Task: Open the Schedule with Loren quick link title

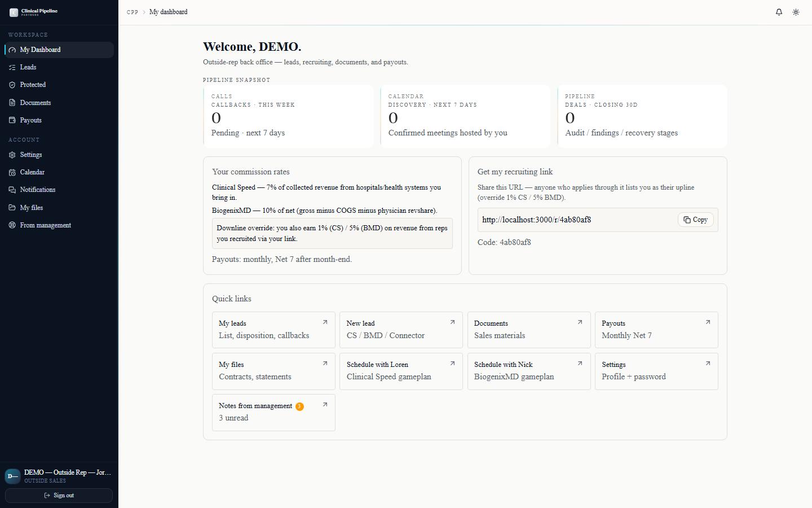Action: [377, 365]
